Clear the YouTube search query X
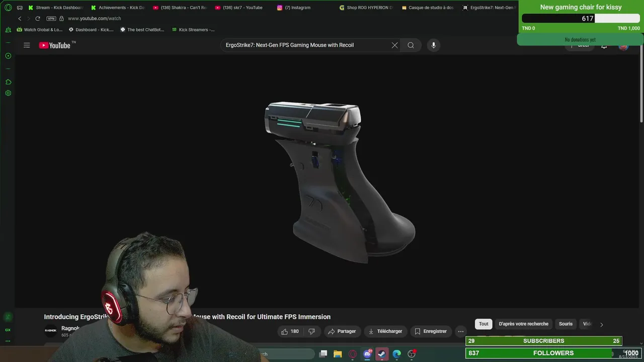The image size is (644, 362). (x=394, y=45)
